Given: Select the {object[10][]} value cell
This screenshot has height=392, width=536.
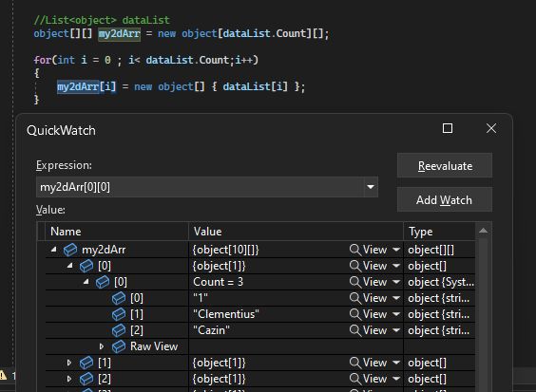Looking at the screenshot, I should click(x=296, y=250).
